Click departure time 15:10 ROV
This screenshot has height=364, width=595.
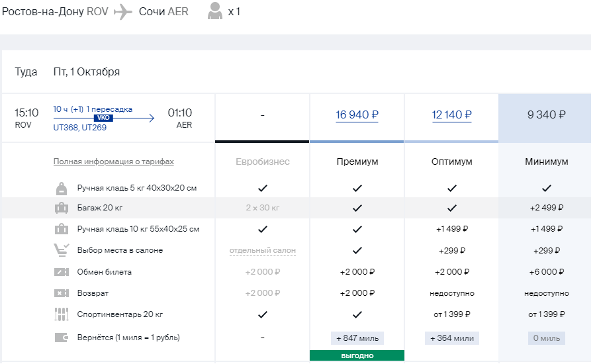(26, 118)
